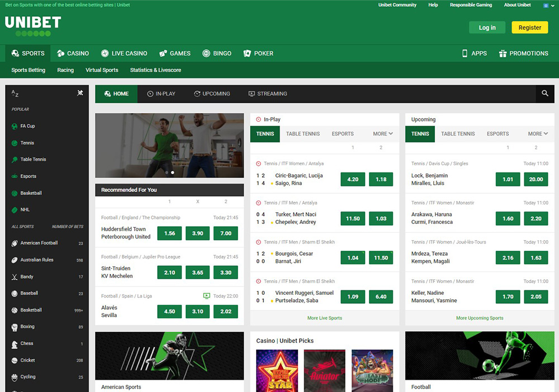Choose 20.00 odds on Miralles, Lluis
Image resolution: width=559 pixels, height=392 pixels.
(x=536, y=179)
